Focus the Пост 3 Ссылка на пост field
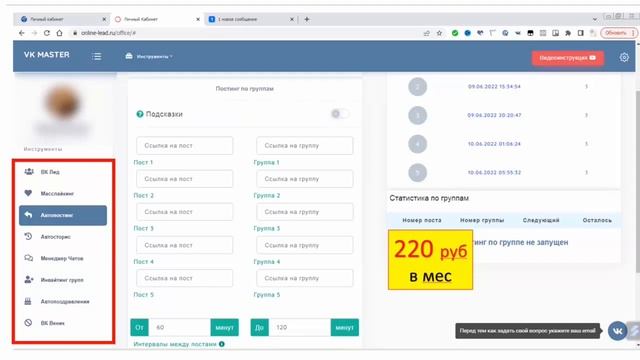The height and width of the screenshot is (360, 640). 184,212
